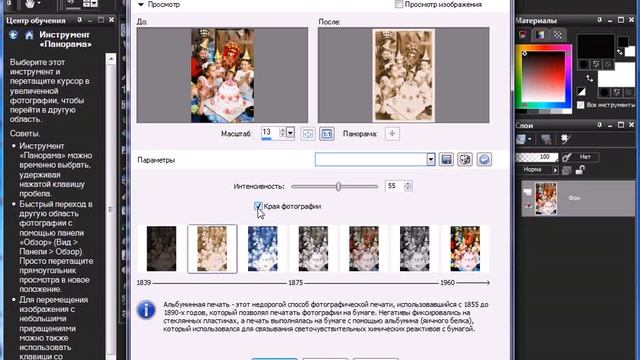Screen dimensions: 640x360
Task: Click the new layer icon in Слои
Action: click(521, 140)
